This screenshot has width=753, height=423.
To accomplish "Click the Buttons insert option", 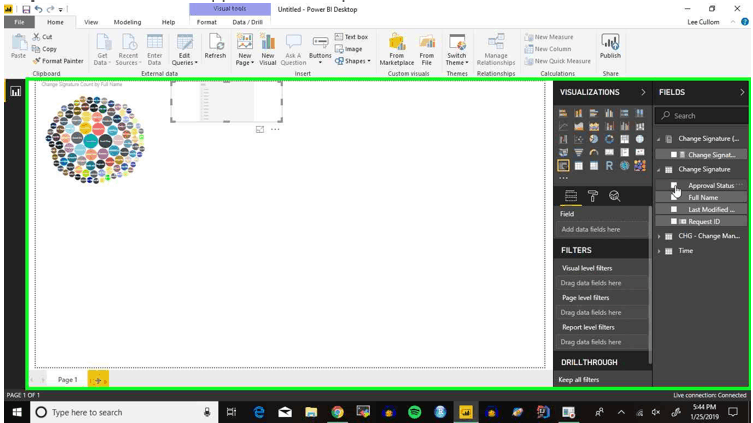I will click(320, 50).
